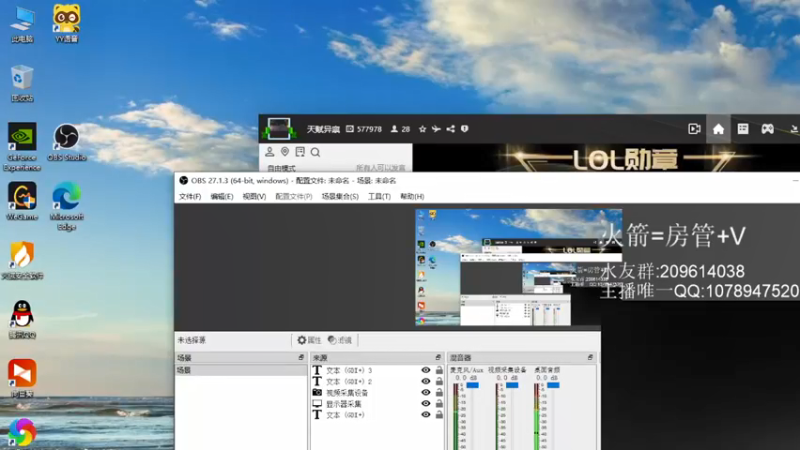Select the Microsoft Edge desktop icon
Image resolution: width=800 pixels, height=450 pixels.
point(66,207)
